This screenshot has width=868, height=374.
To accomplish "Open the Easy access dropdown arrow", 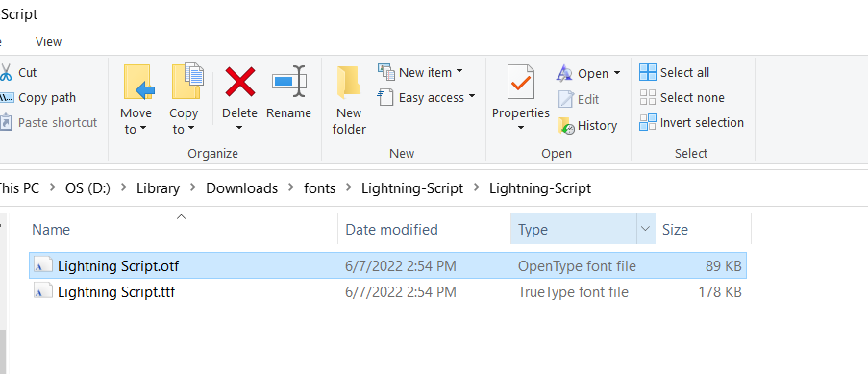I will coord(472,96).
